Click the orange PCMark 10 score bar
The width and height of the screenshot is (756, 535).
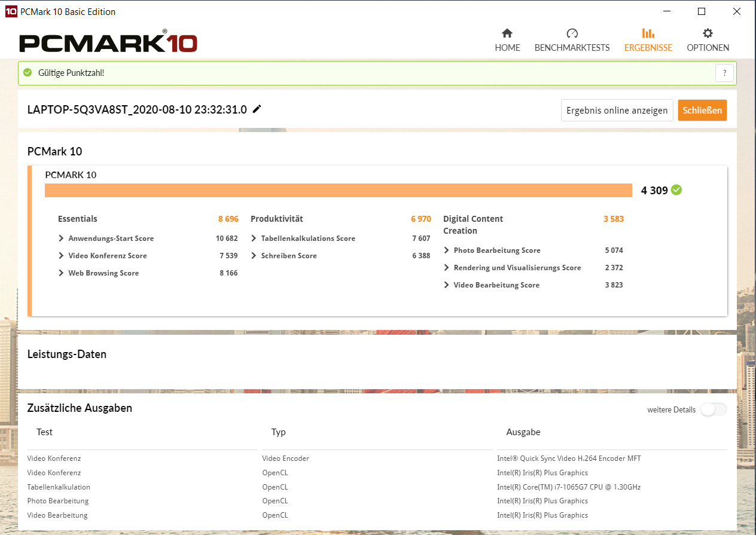(339, 190)
